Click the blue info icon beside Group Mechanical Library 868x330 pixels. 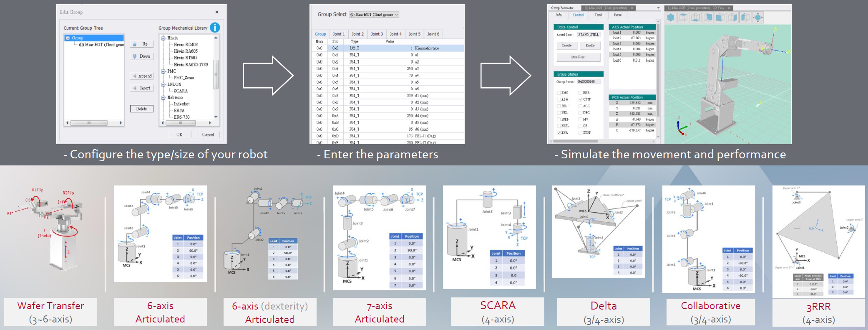pos(214,28)
